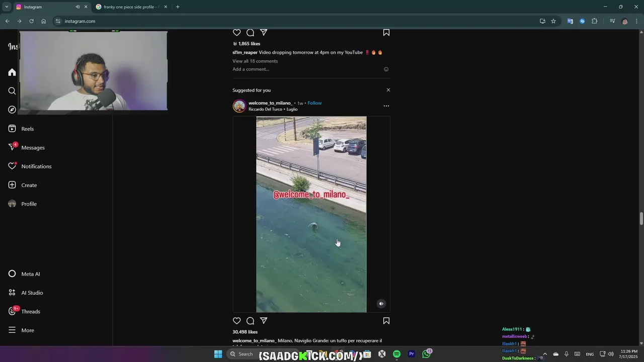The height and width of the screenshot is (362, 644).
Task: Open a new browser tab
Action: [x=178, y=7]
